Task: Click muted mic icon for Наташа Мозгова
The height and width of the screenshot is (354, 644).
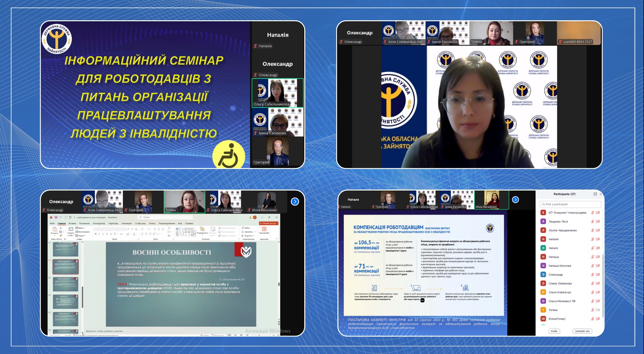Action: click(x=592, y=266)
